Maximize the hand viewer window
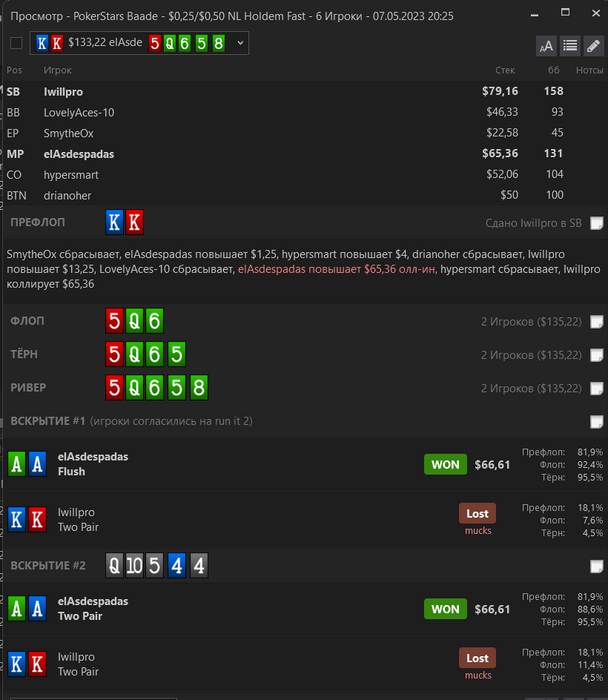Viewport: 608px width, 700px height. (565, 13)
